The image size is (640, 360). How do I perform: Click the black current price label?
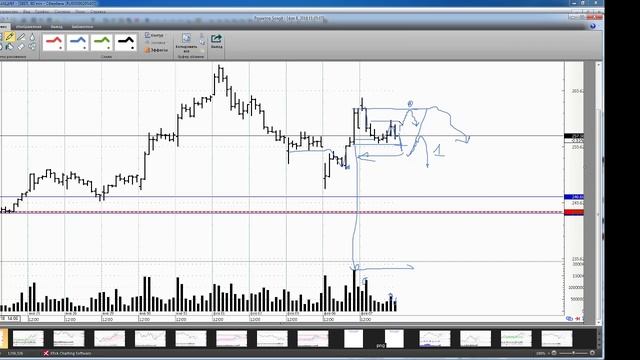coord(574,136)
